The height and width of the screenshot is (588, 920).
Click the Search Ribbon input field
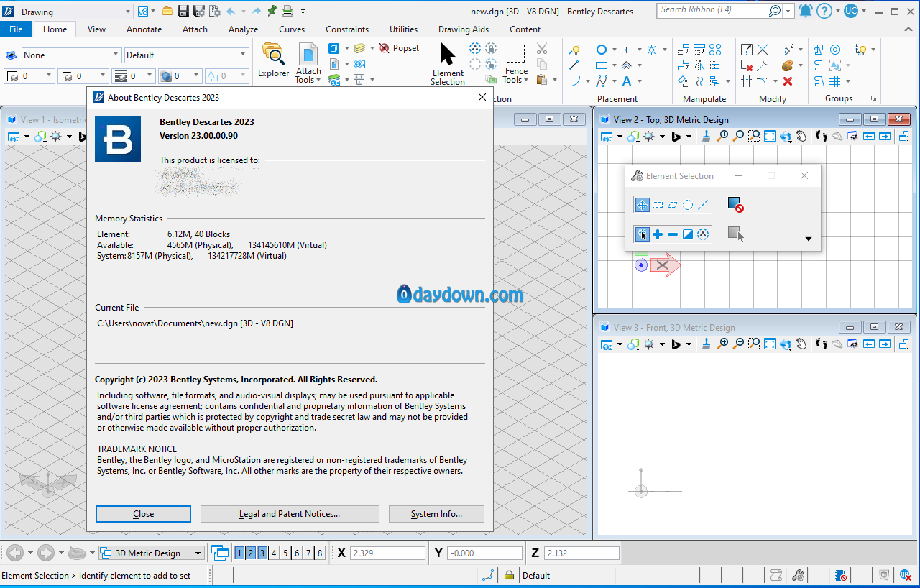[x=712, y=11]
